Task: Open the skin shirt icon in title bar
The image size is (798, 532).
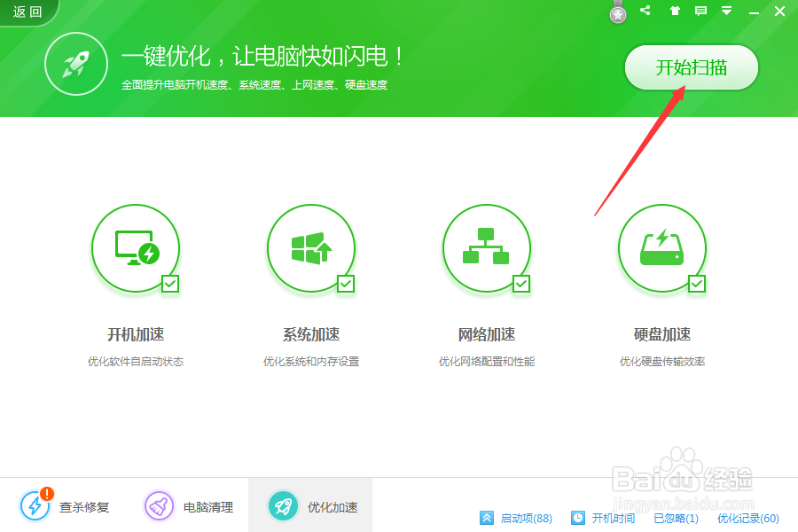Action: (675, 11)
